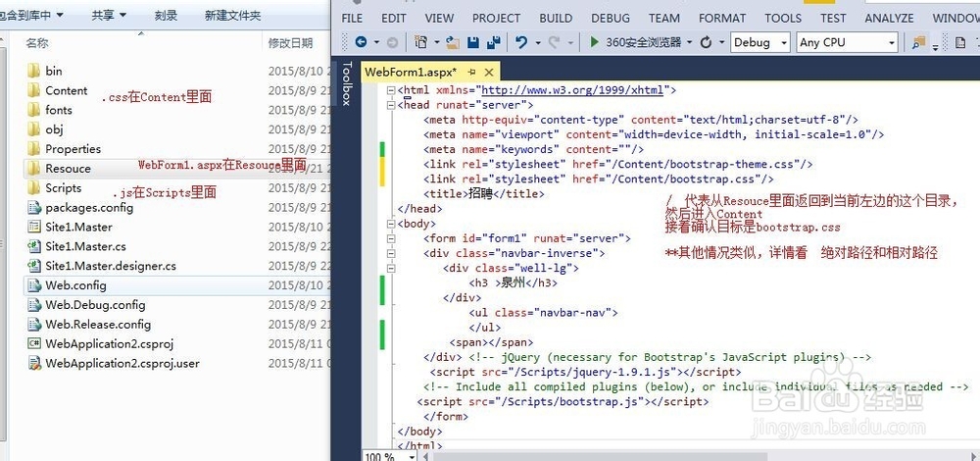Click the Web.Release.config file icon
Viewport: 980px width, 461px height.
pyautogui.click(x=33, y=324)
